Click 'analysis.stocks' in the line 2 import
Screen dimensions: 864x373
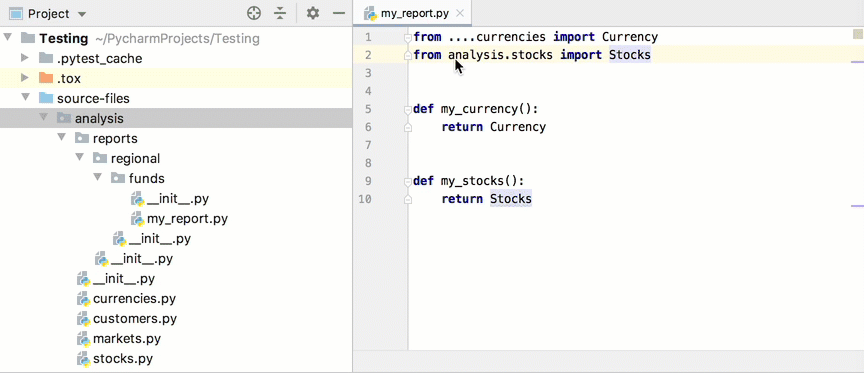(500, 55)
